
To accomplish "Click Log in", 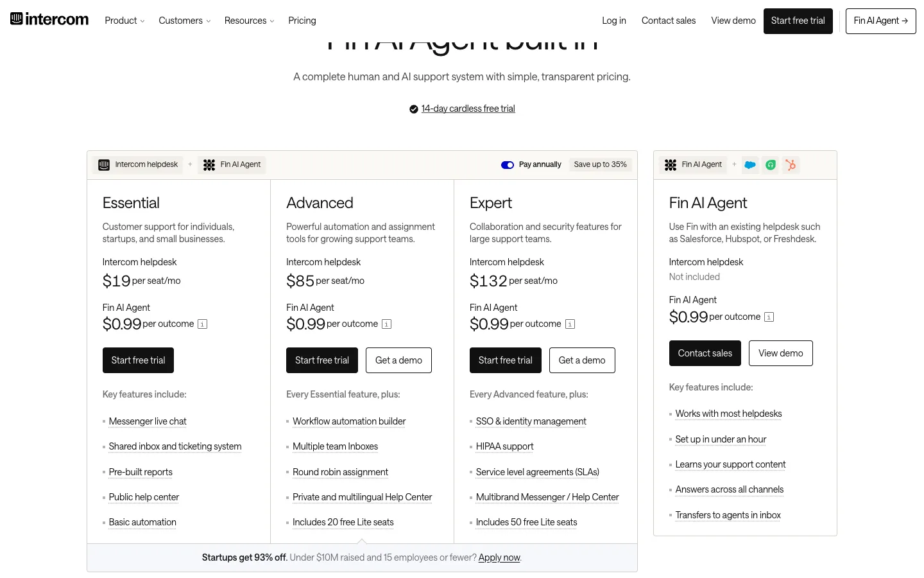I will [614, 21].
